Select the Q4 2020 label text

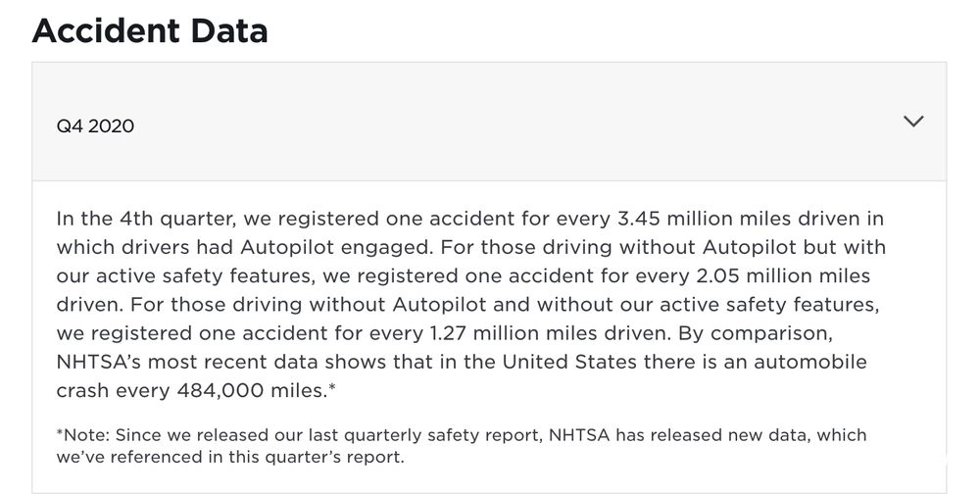point(95,126)
